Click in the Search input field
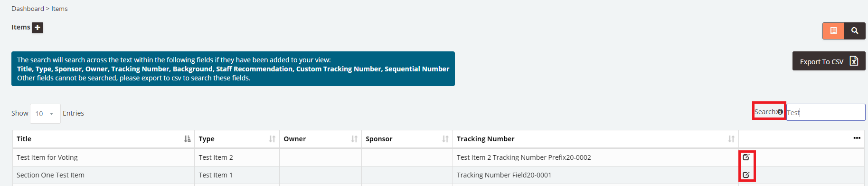The width and height of the screenshot is (868, 186). (826, 112)
